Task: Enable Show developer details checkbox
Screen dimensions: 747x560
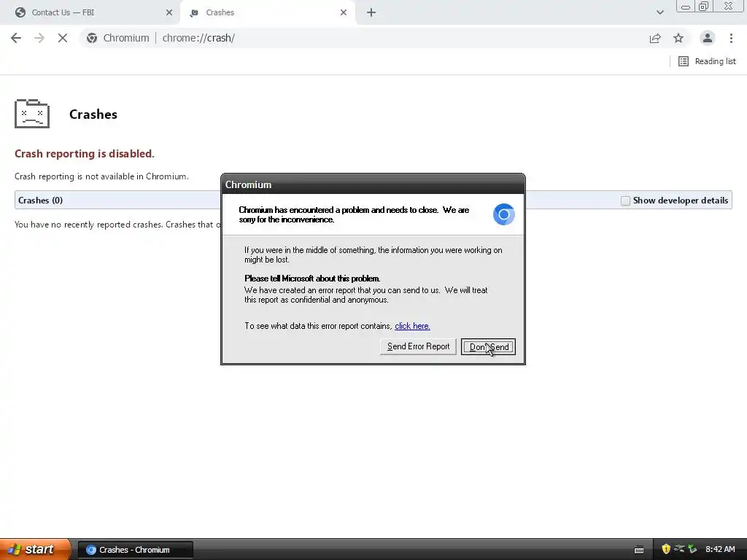Action: [x=625, y=201]
